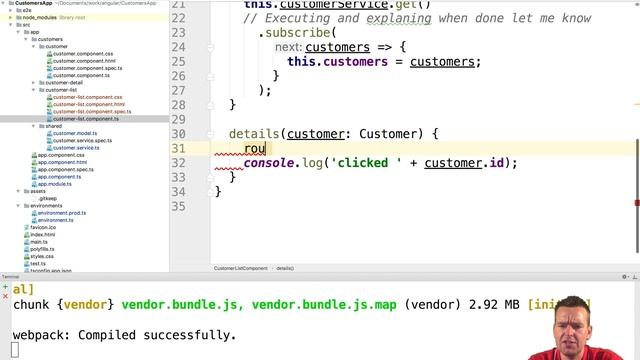Screen dimensions: 640x360
Task: Click the Terminal panel tab
Action: (10, 277)
